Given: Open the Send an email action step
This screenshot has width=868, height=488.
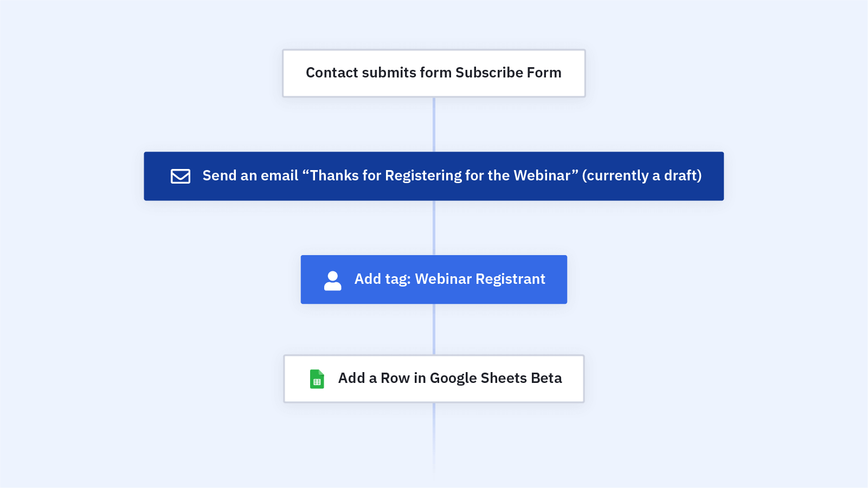Looking at the screenshot, I should click(434, 176).
